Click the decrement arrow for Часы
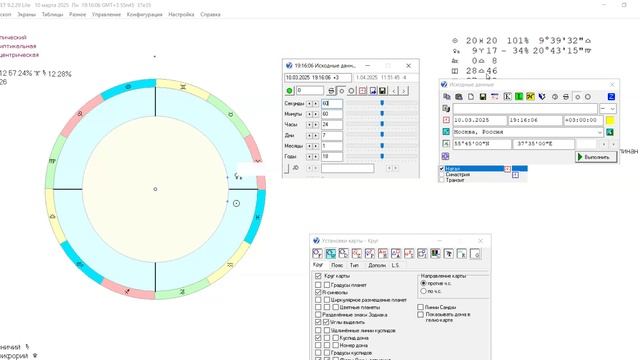 (x=309, y=125)
